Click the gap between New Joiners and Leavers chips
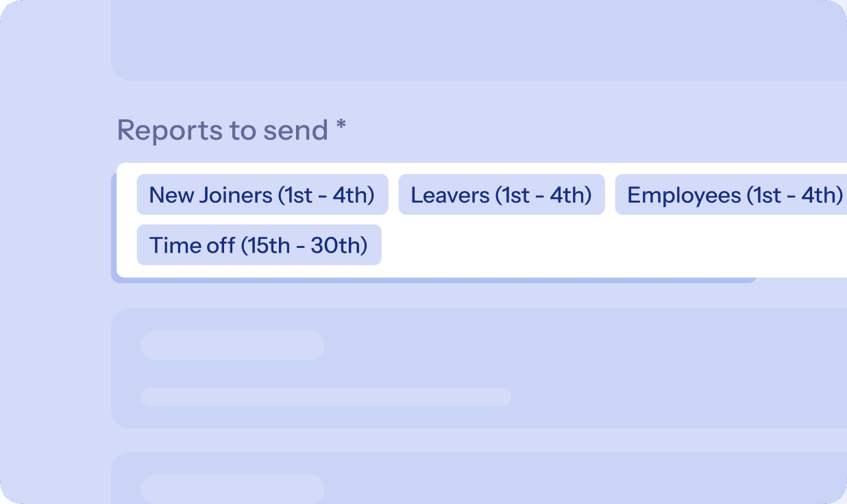 point(393,195)
